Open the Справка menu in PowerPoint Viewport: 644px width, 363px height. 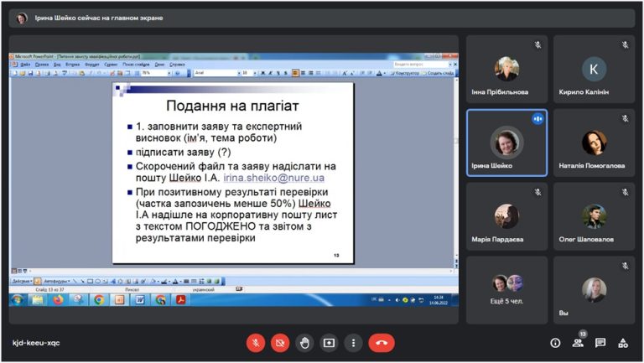pos(177,65)
